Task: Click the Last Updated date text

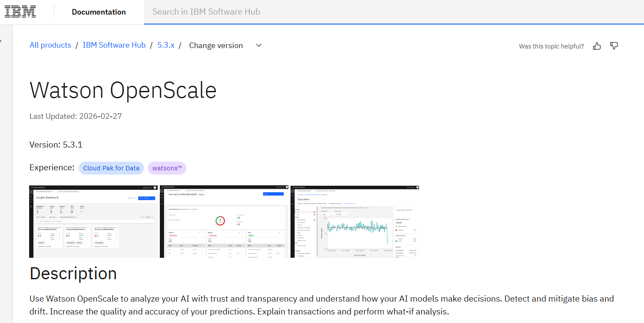Action: [75, 116]
